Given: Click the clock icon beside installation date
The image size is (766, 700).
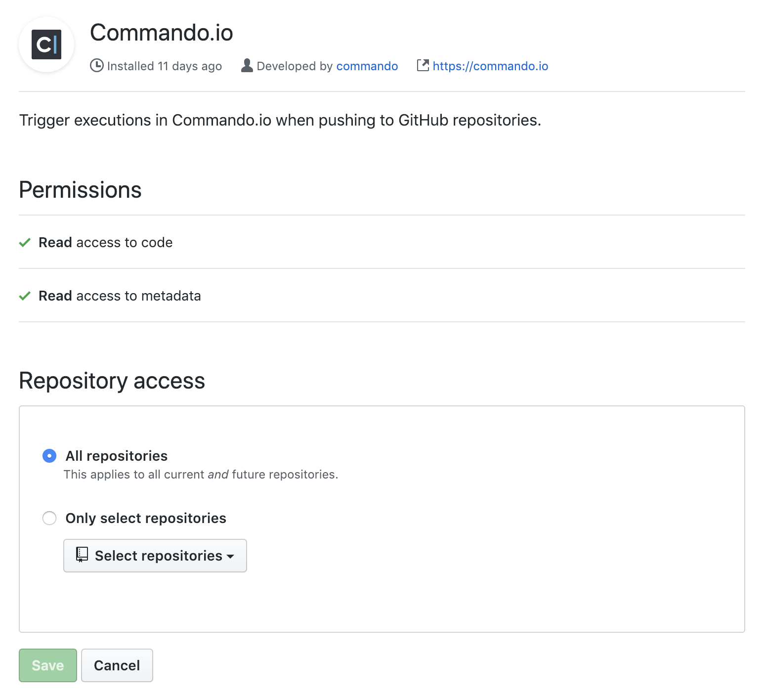Looking at the screenshot, I should coord(97,65).
